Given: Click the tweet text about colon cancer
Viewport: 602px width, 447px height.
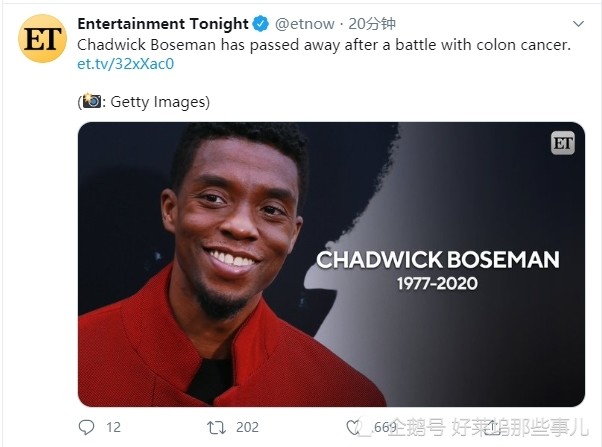Looking at the screenshot, I should [324, 45].
